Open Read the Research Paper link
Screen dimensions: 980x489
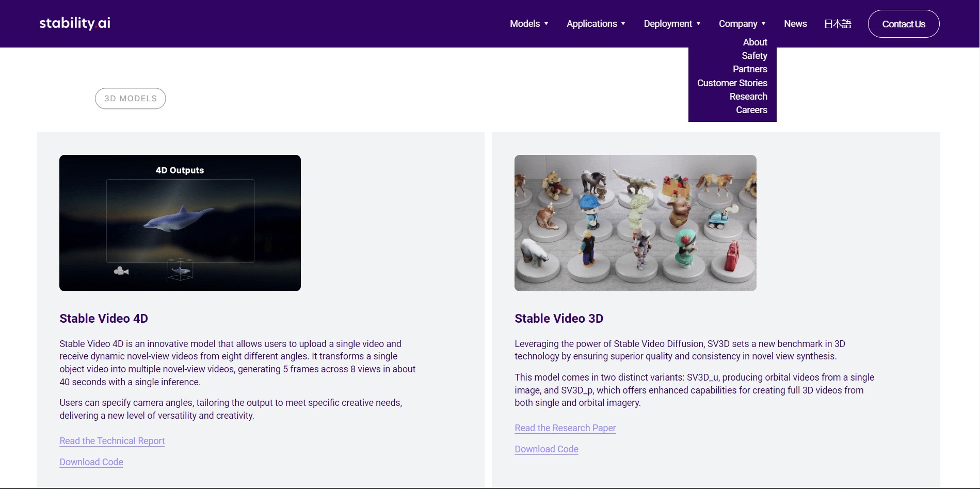[x=565, y=428]
